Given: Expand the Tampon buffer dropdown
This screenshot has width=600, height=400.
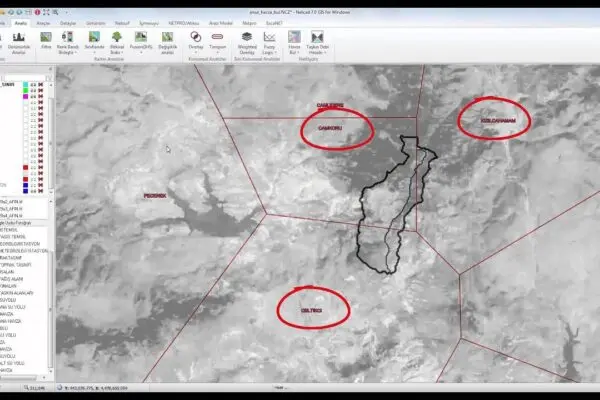Looking at the screenshot, I should pyautogui.click(x=217, y=52).
